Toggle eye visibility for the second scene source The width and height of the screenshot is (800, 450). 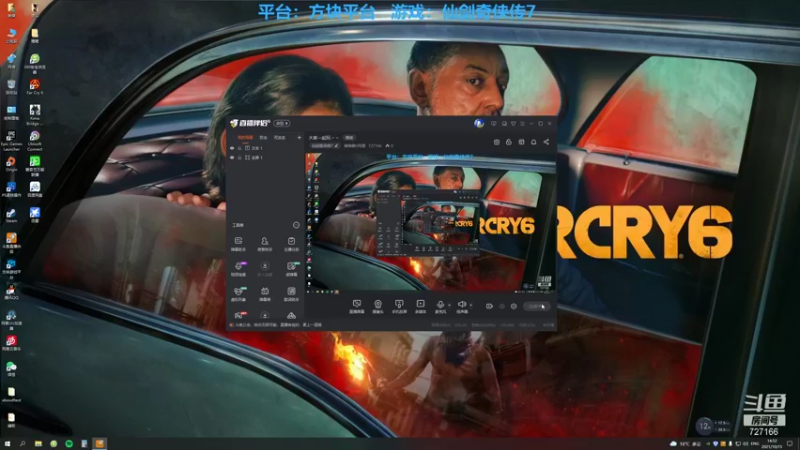232,158
